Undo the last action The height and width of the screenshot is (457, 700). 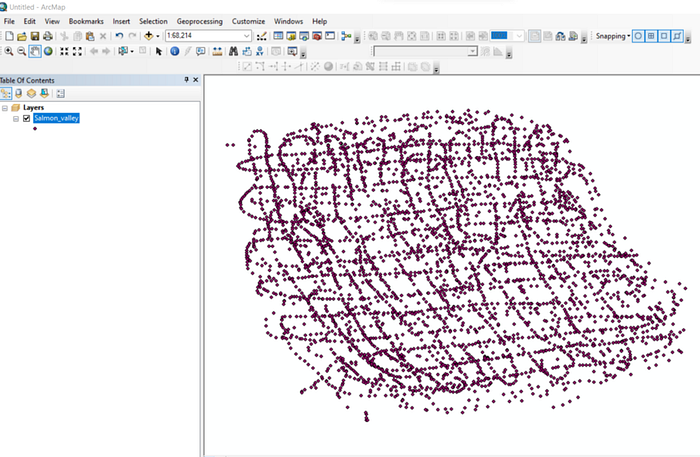click(x=119, y=36)
